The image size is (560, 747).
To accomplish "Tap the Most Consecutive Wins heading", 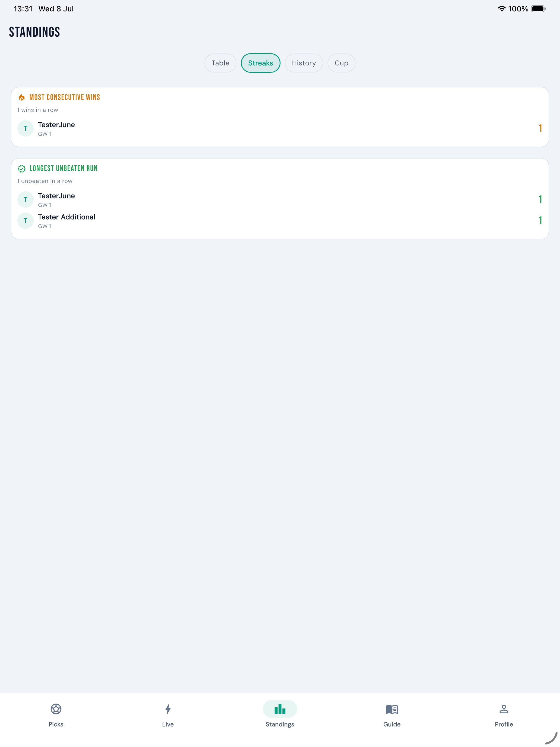I will point(65,97).
